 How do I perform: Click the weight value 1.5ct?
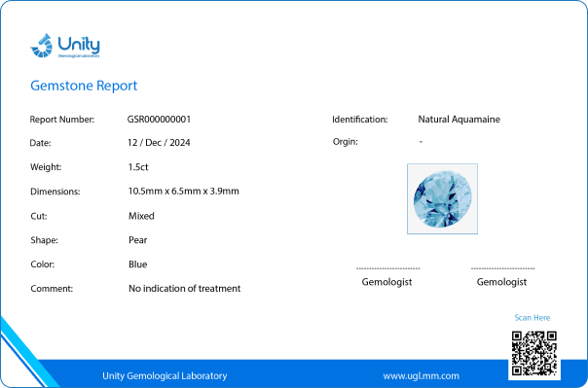click(138, 167)
